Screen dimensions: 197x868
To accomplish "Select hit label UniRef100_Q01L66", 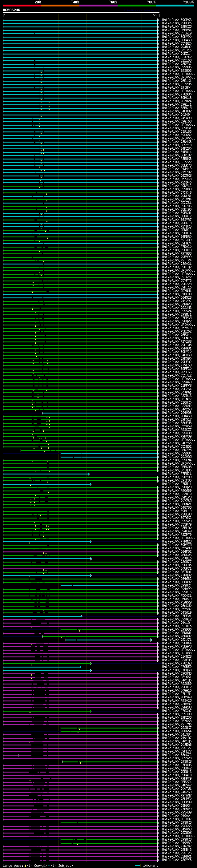I will tap(177, 372).
